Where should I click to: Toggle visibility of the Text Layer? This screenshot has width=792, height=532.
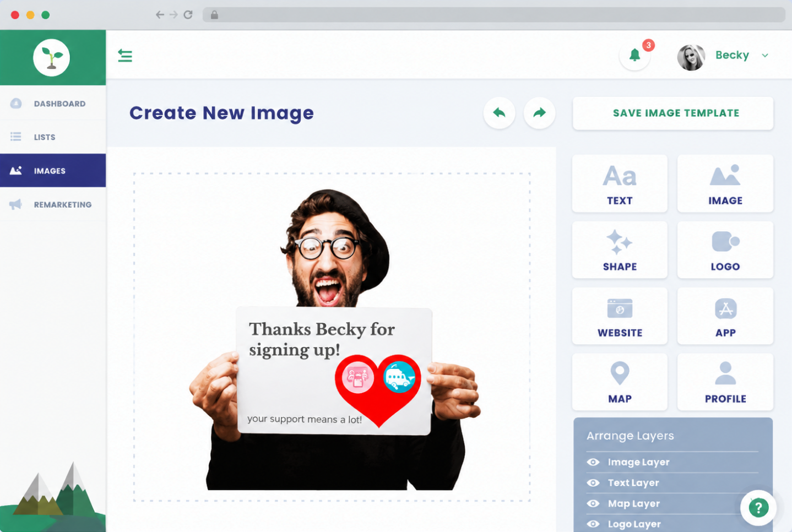[593, 482]
